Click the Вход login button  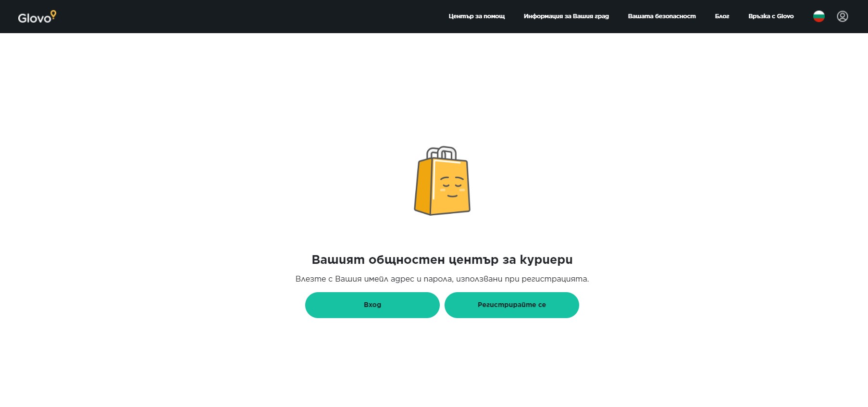pos(372,305)
